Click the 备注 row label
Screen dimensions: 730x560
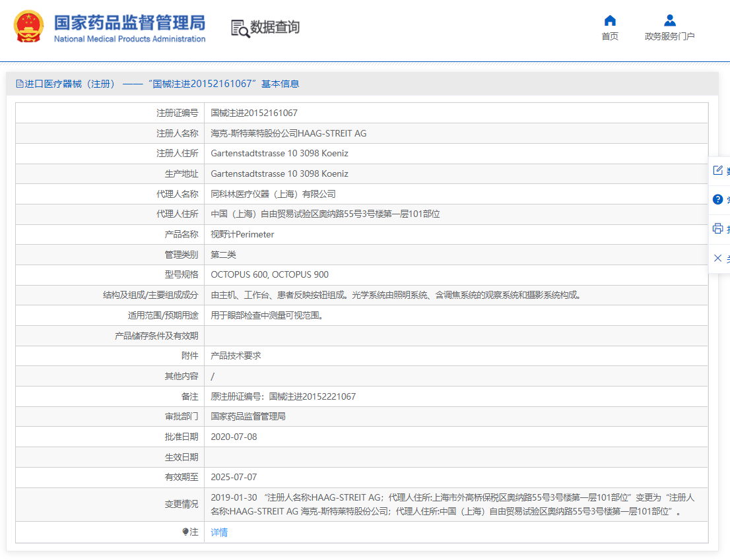(x=190, y=396)
